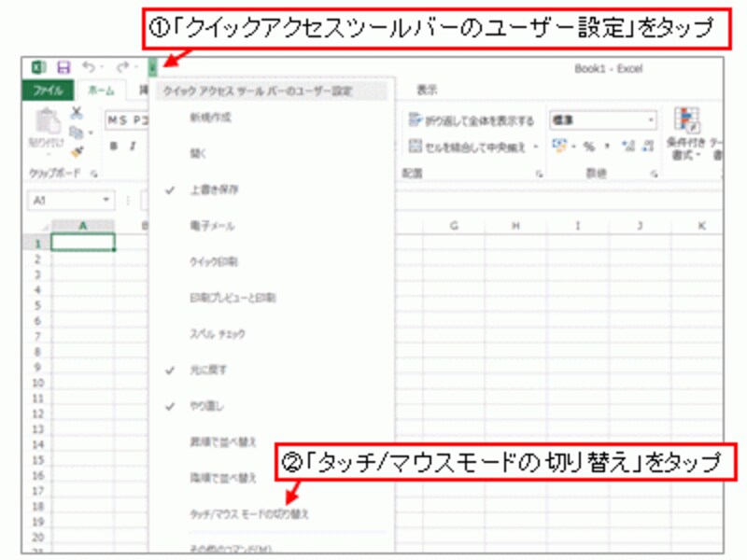Select row 5 header
Screen dimensions: 747x560
tap(37, 305)
